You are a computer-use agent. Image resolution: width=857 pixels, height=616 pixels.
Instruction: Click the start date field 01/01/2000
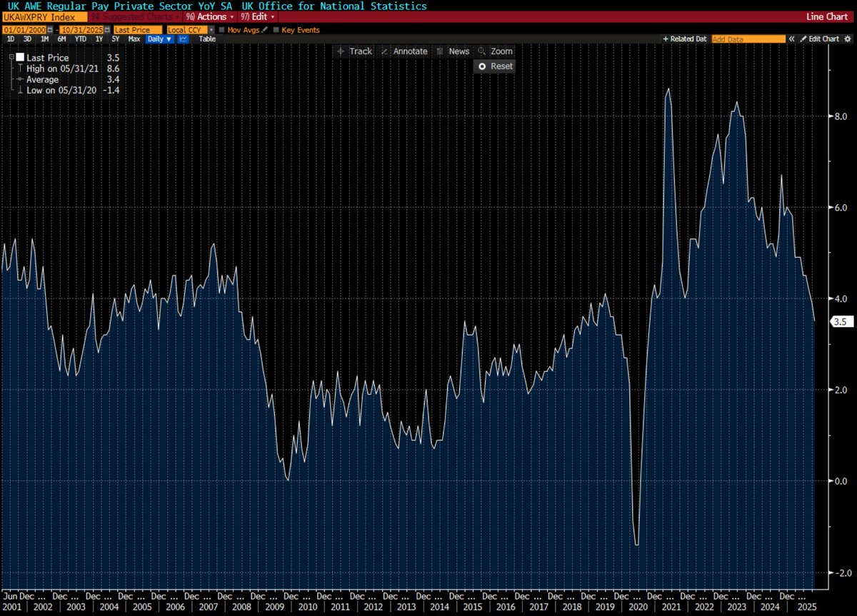pyautogui.click(x=24, y=30)
